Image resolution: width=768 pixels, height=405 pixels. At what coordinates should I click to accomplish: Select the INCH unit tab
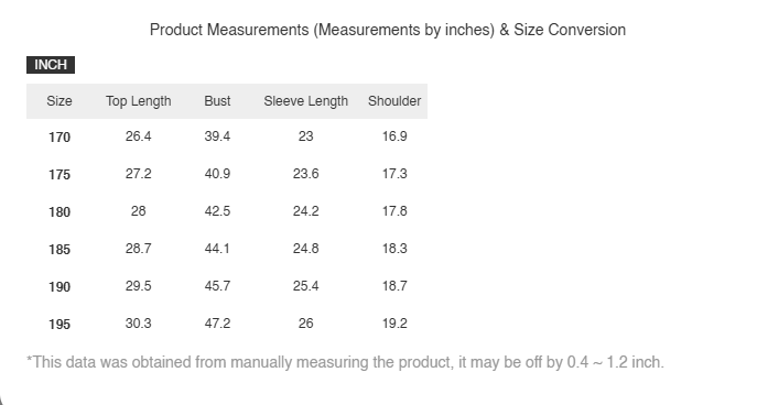50,65
